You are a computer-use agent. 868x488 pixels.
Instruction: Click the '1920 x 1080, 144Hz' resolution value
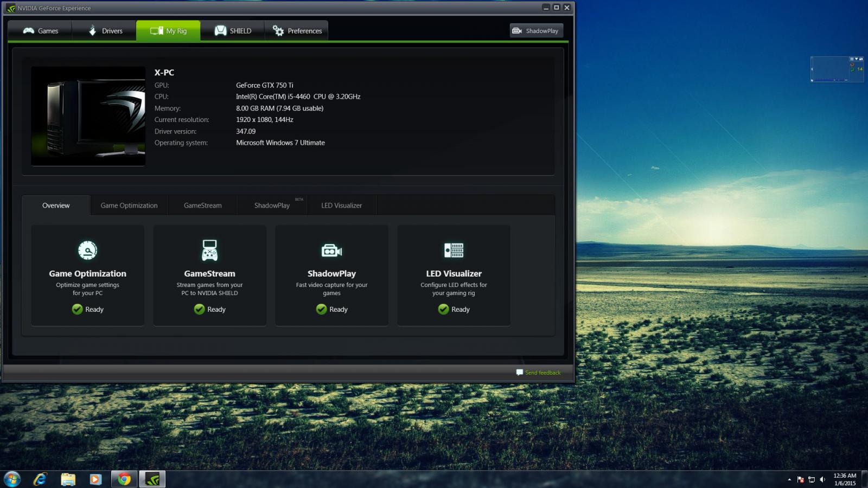pos(264,120)
